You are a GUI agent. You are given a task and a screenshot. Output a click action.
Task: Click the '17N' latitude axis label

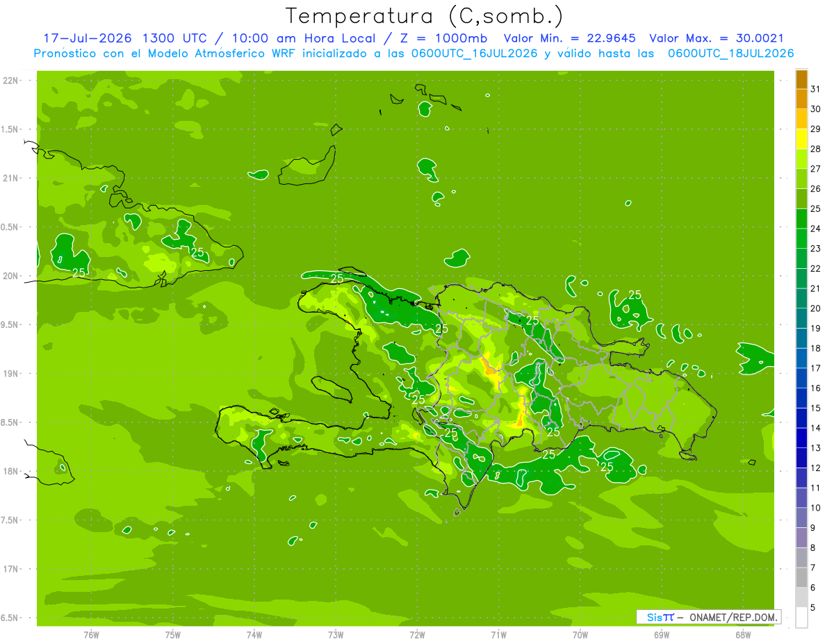tap(12, 569)
